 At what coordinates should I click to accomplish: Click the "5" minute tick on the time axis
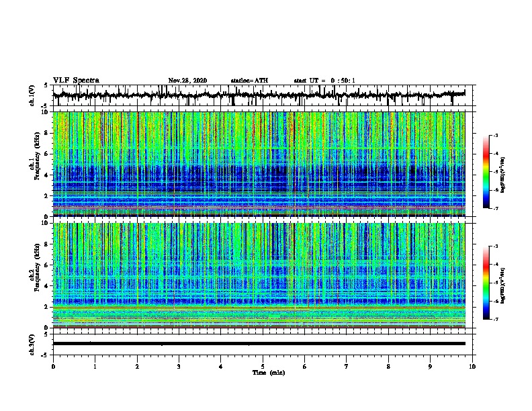(263, 367)
